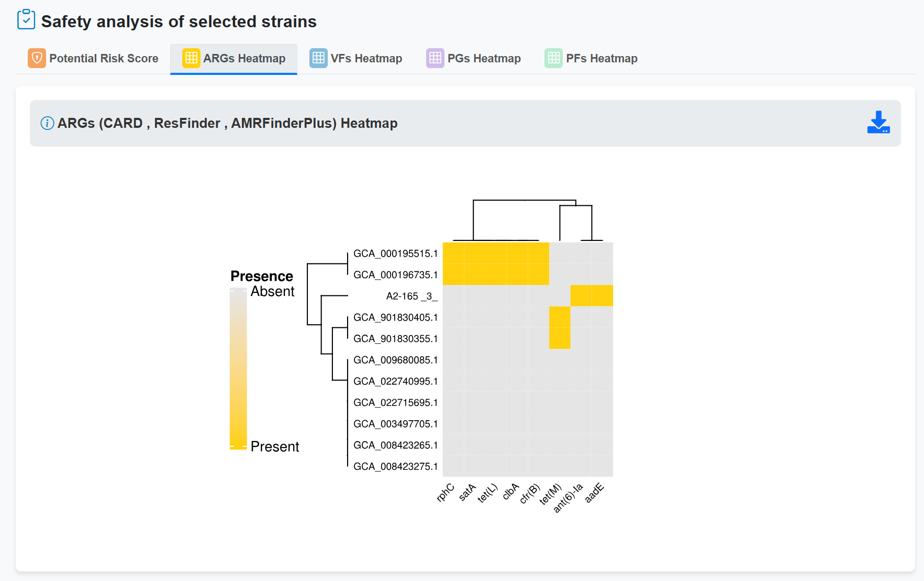Open the VFs Heatmap tab

366,59
